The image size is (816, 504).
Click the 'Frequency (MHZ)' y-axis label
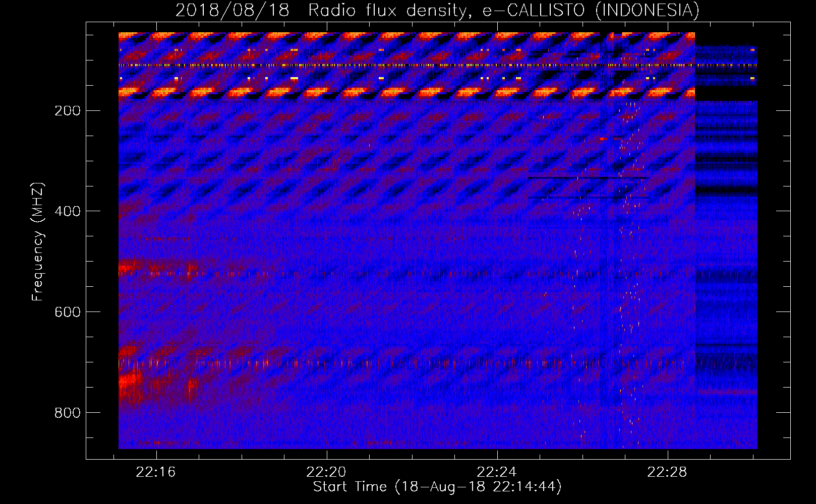[38, 241]
